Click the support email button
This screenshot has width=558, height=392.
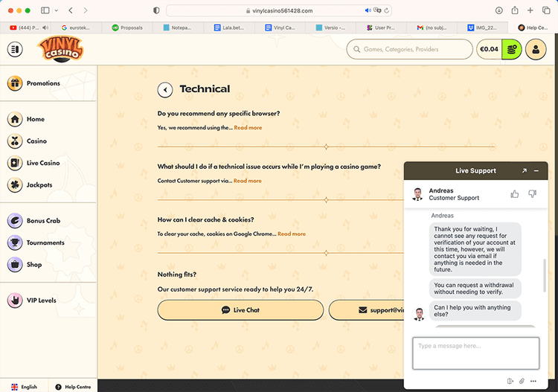367,310
